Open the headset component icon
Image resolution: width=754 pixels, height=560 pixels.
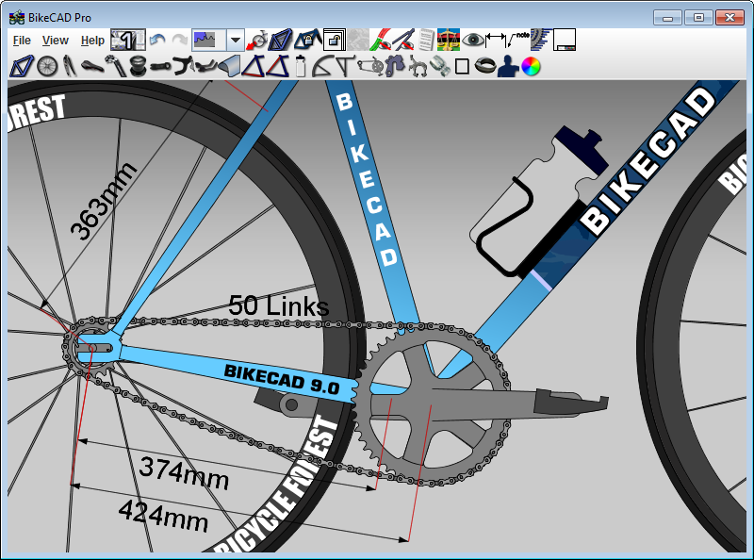point(138,66)
